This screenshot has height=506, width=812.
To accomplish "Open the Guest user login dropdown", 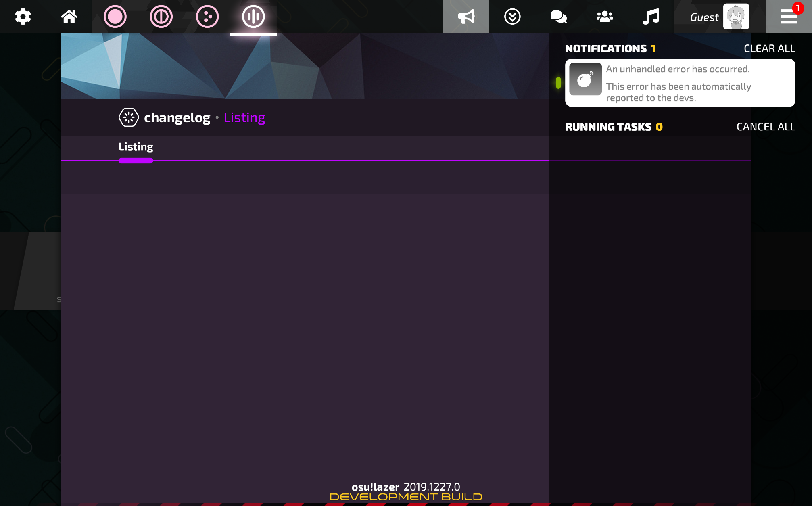I will tap(704, 17).
